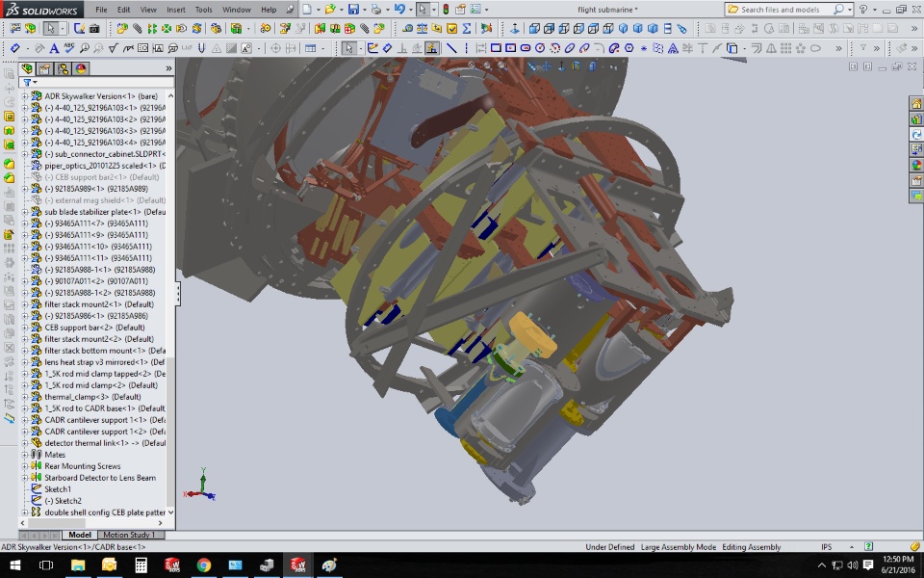Viewport: 924px width, 578px height.
Task: Click the Print icon
Action: 376,10
